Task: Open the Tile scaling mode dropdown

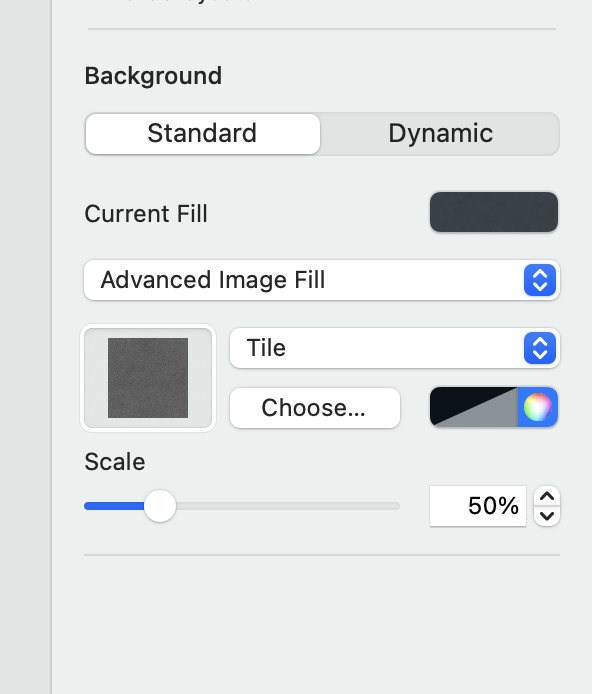Action: coord(395,348)
